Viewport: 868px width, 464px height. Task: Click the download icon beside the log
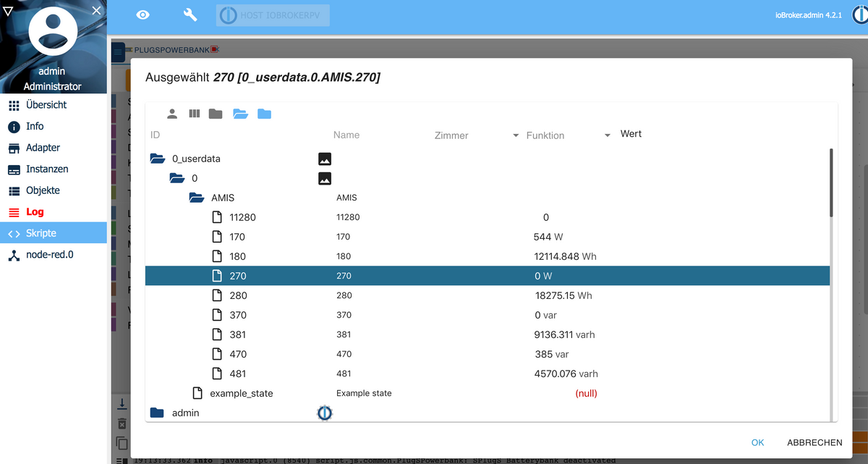click(122, 403)
